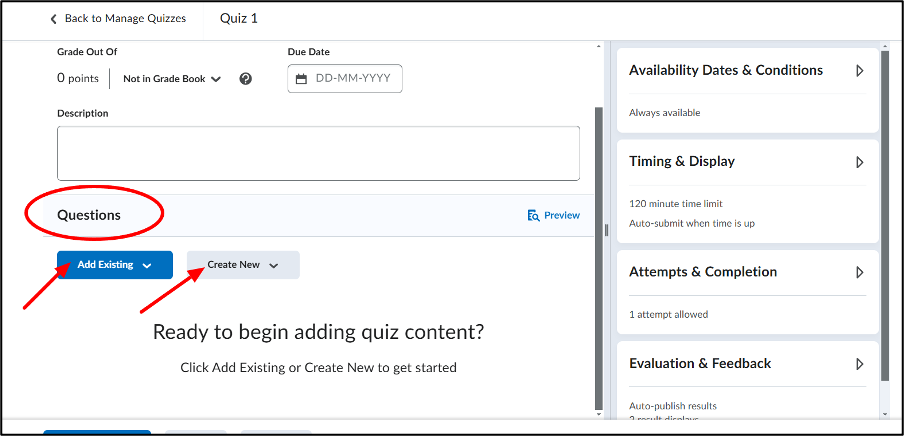This screenshot has height=436, width=904.
Task: Expand Attempts & Completion panel arrow
Action: 860,272
